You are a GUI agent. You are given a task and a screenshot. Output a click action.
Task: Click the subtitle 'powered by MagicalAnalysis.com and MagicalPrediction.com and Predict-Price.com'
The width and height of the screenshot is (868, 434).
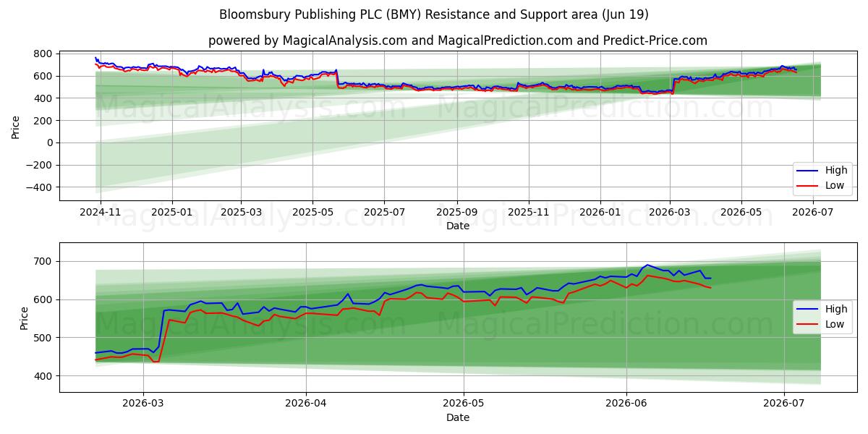point(458,41)
